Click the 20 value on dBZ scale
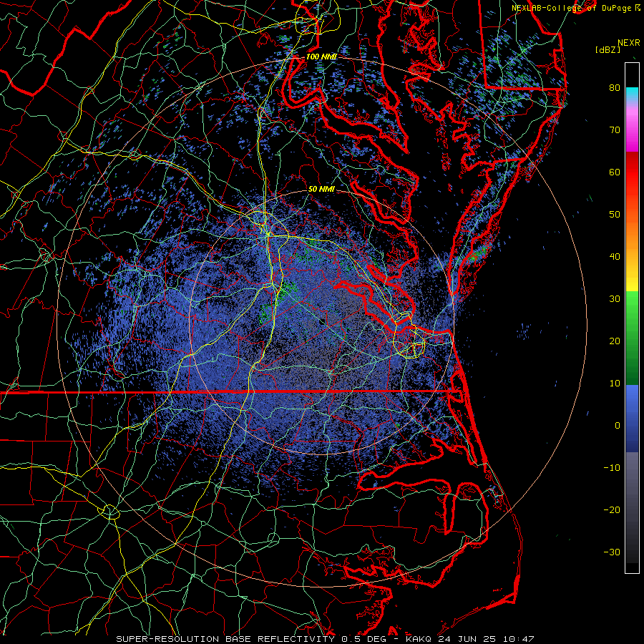Image resolution: width=644 pixels, height=644 pixels. pyautogui.click(x=615, y=341)
